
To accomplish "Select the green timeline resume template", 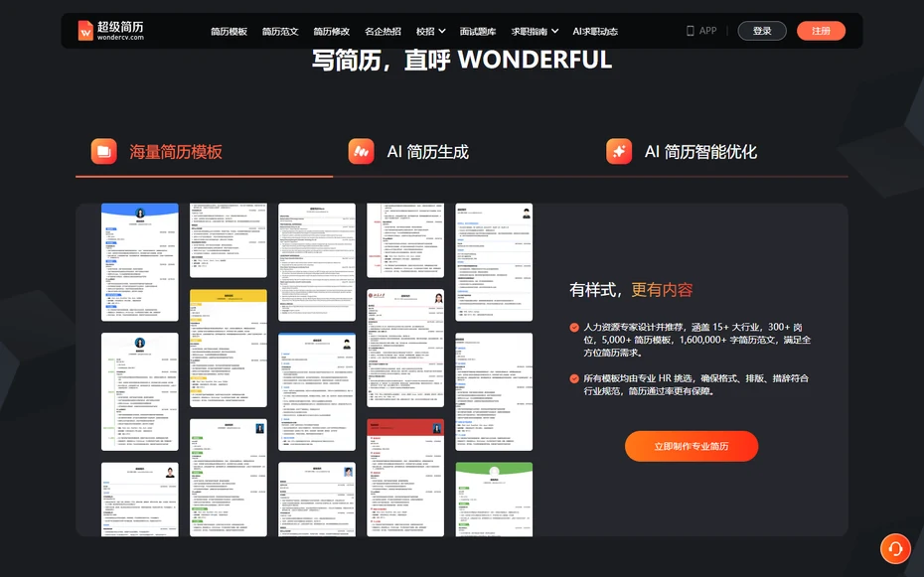I will pyautogui.click(x=140, y=391).
